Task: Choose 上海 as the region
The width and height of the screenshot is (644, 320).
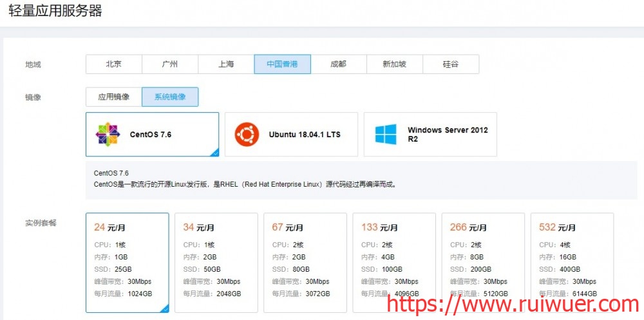Action: 226,64
